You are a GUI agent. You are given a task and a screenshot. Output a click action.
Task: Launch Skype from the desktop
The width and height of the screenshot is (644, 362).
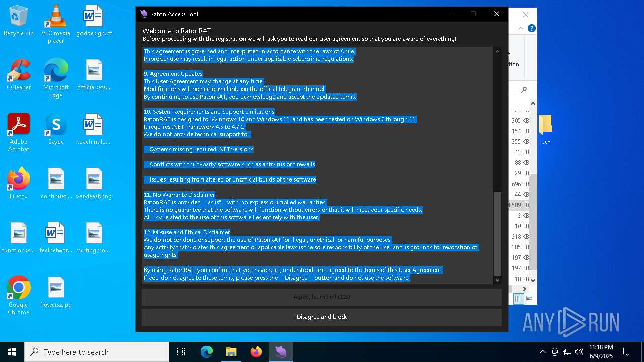(x=56, y=130)
